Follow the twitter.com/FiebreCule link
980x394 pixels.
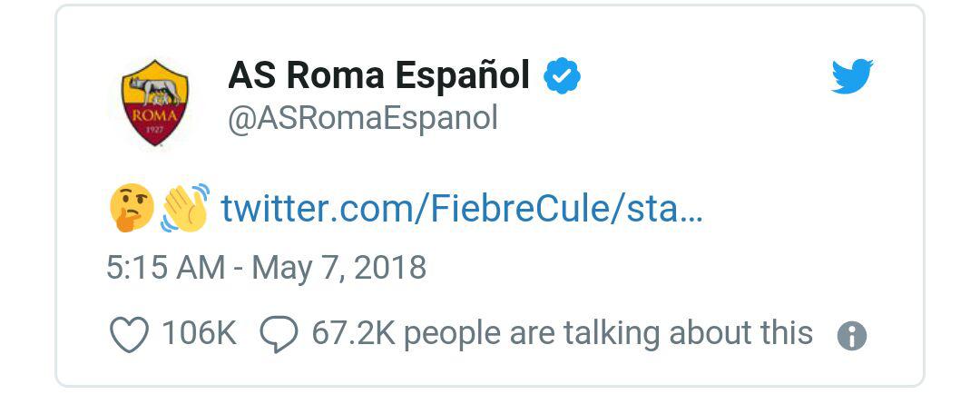(x=462, y=209)
